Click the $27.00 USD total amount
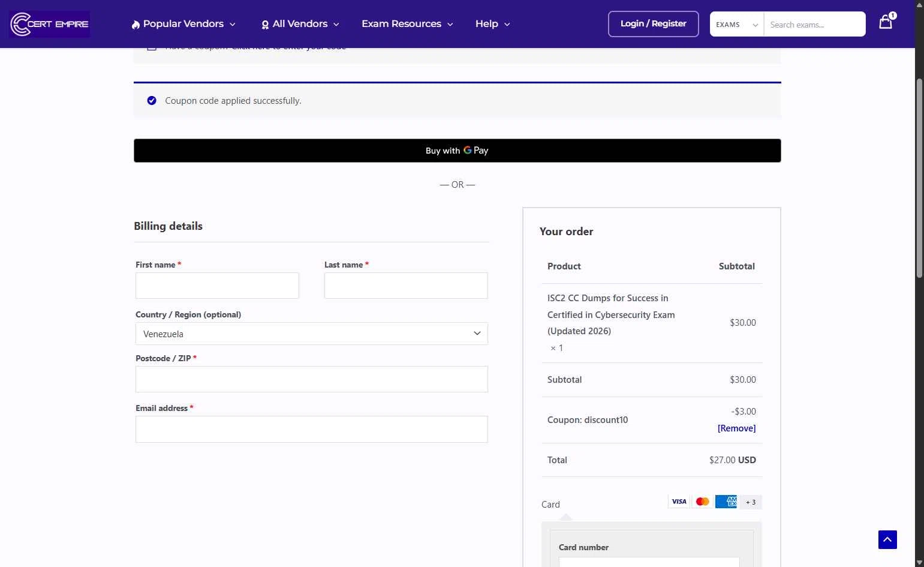 [x=733, y=460]
